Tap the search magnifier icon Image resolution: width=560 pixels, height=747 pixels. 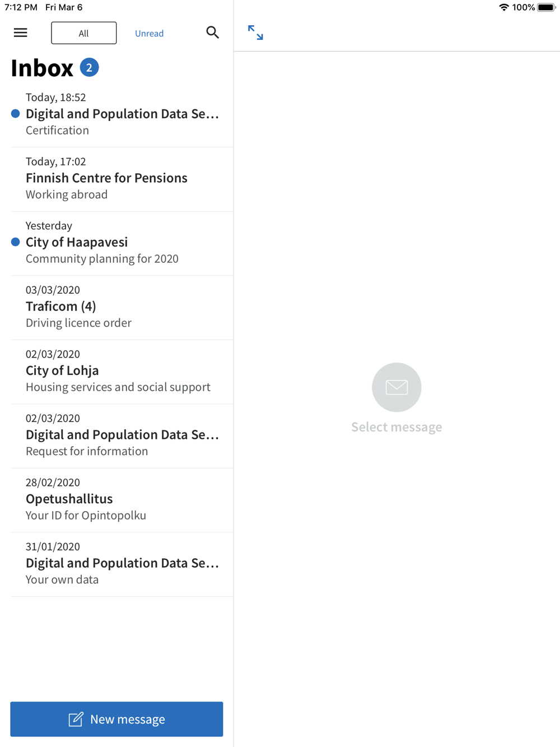[x=212, y=33]
